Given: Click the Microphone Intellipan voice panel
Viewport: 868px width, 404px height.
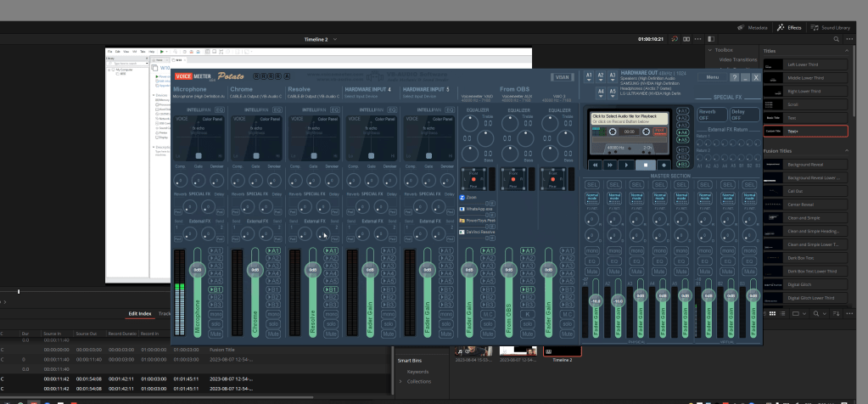Looking at the screenshot, I should 199,138.
